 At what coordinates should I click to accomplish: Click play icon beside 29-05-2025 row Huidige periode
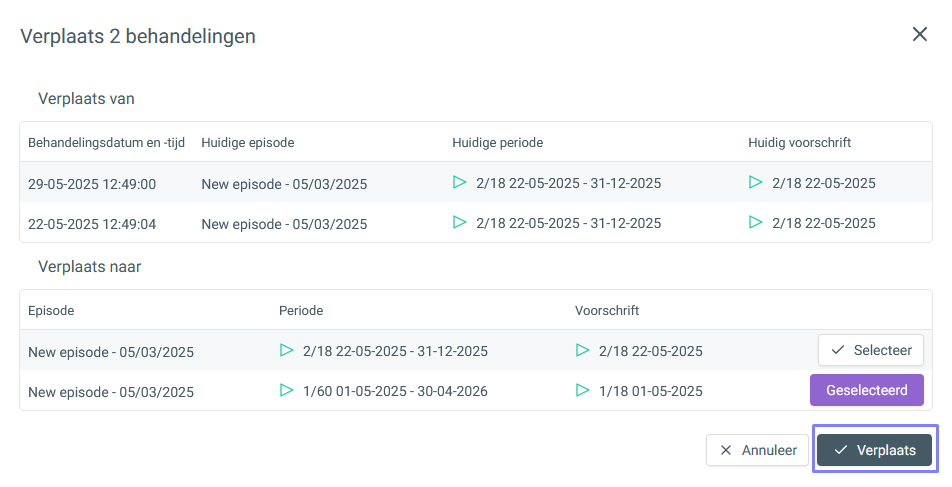point(460,182)
